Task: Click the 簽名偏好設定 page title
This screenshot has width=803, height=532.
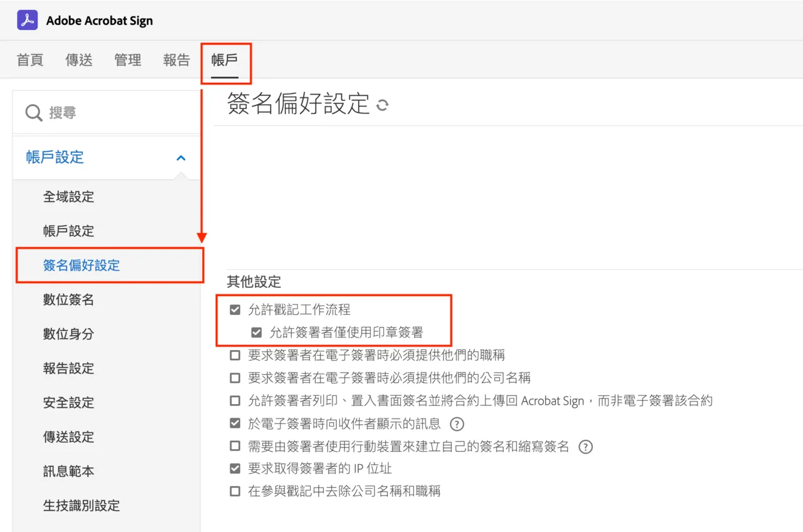Action: tap(299, 104)
